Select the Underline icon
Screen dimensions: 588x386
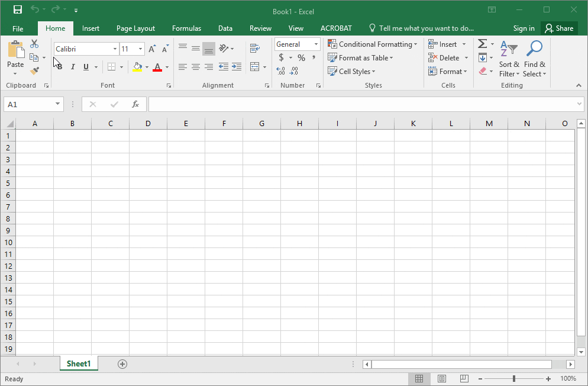[x=84, y=67]
